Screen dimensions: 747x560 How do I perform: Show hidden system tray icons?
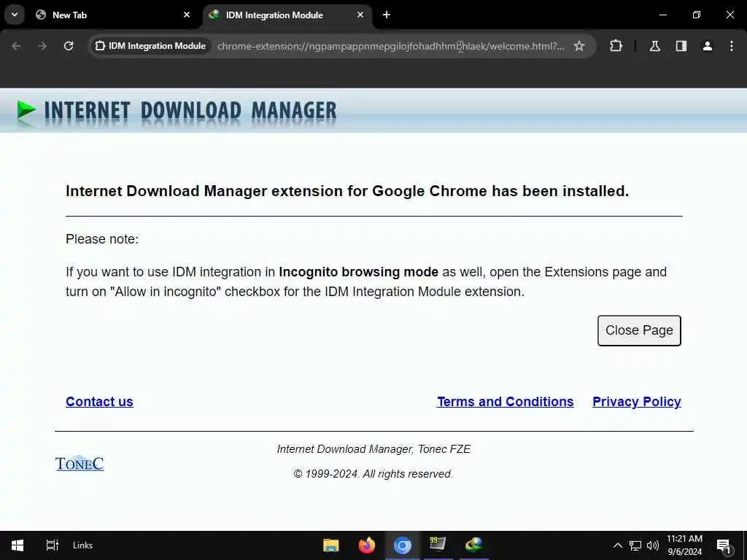tap(617, 545)
